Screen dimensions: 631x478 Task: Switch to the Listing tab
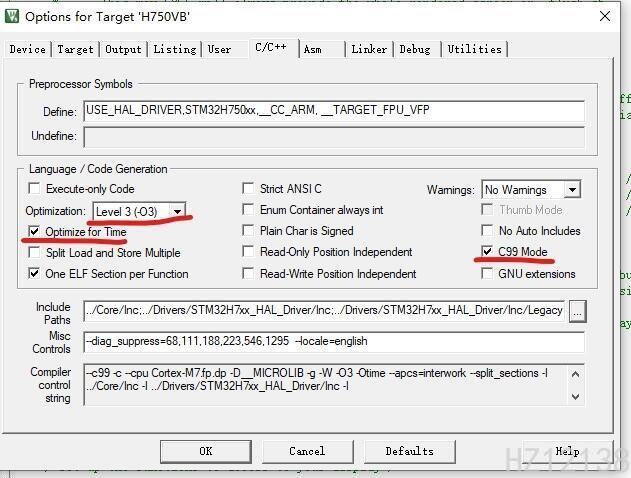175,49
